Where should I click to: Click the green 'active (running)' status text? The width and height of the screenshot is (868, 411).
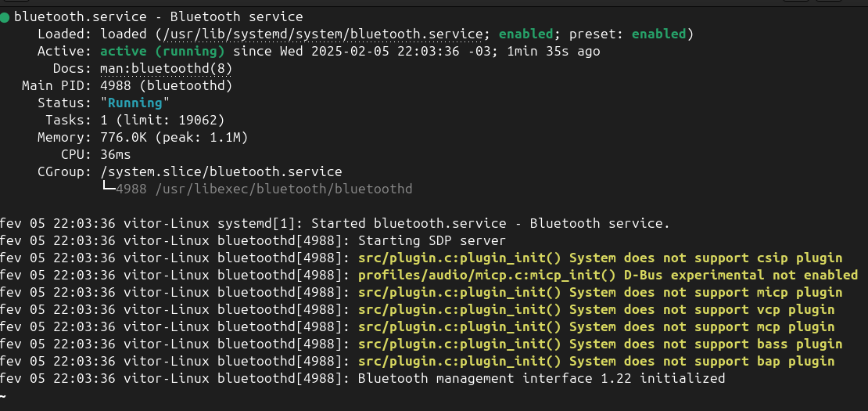162,52
